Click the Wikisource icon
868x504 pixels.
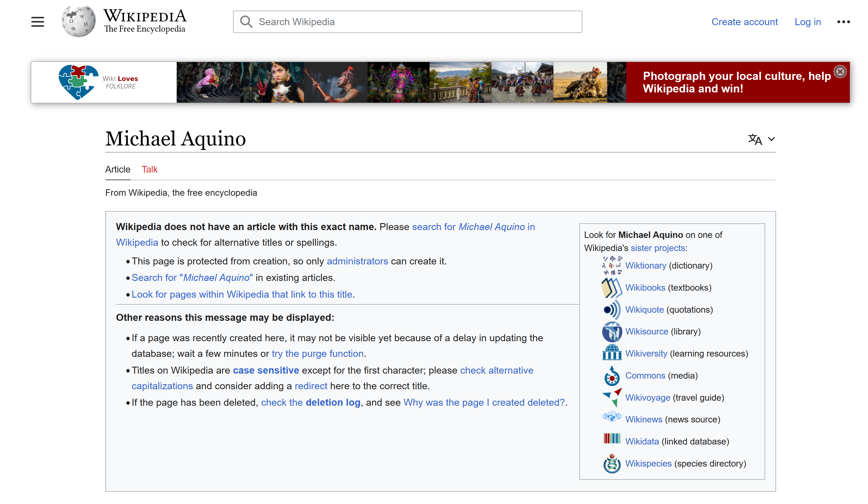point(612,331)
